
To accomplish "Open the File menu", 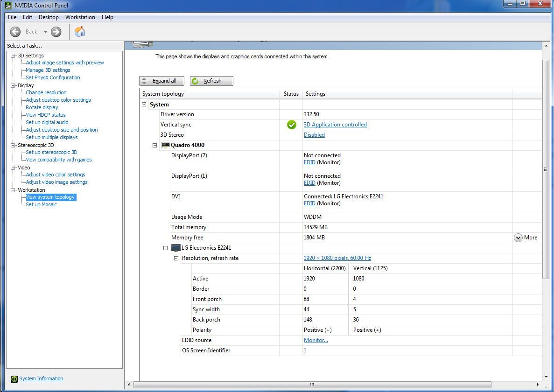I will pos(12,17).
